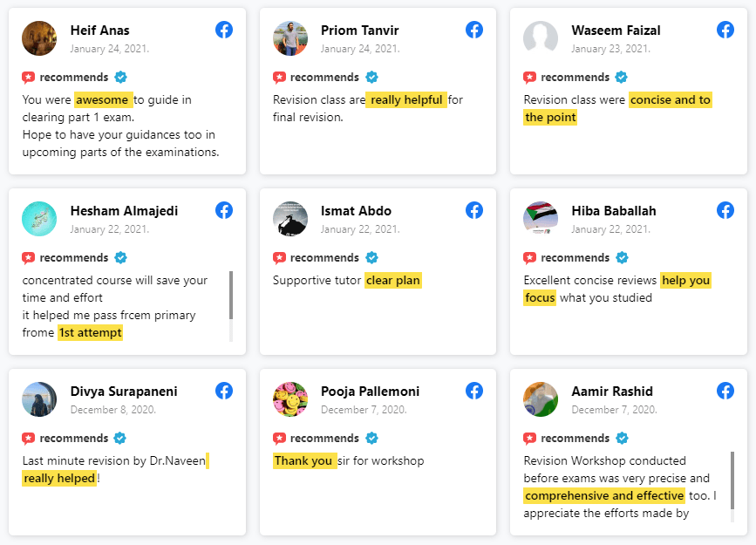Screen dimensions: 756x545
Task: Click red recommends star in Ismat Abdo card
Action: point(279,258)
